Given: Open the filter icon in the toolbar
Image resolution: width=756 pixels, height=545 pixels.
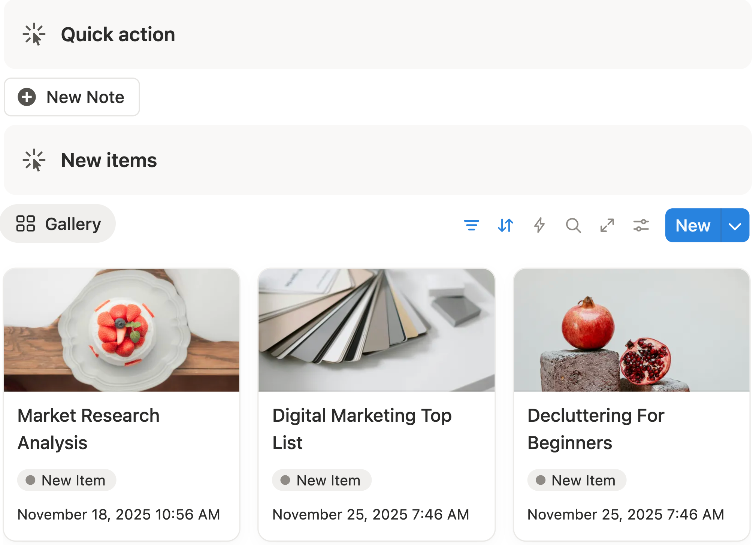Looking at the screenshot, I should point(471,225).
